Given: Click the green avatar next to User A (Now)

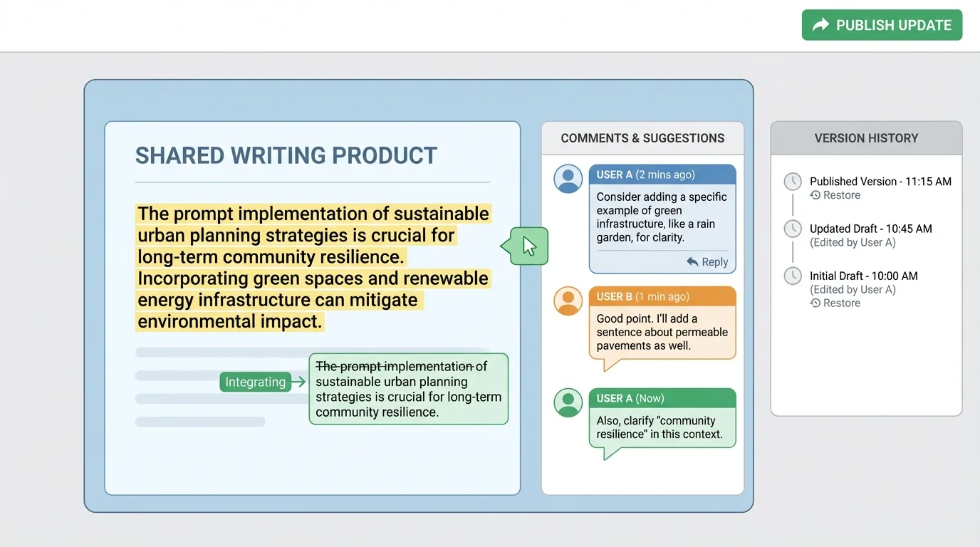Looking at the screenshot, I should click(x=568, y=402).
